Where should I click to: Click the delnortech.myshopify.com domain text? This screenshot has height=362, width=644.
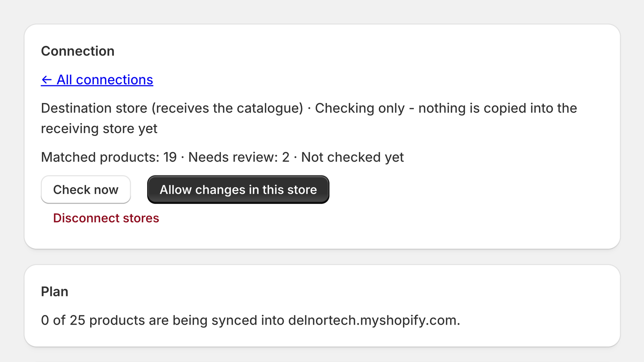point(374,321)
